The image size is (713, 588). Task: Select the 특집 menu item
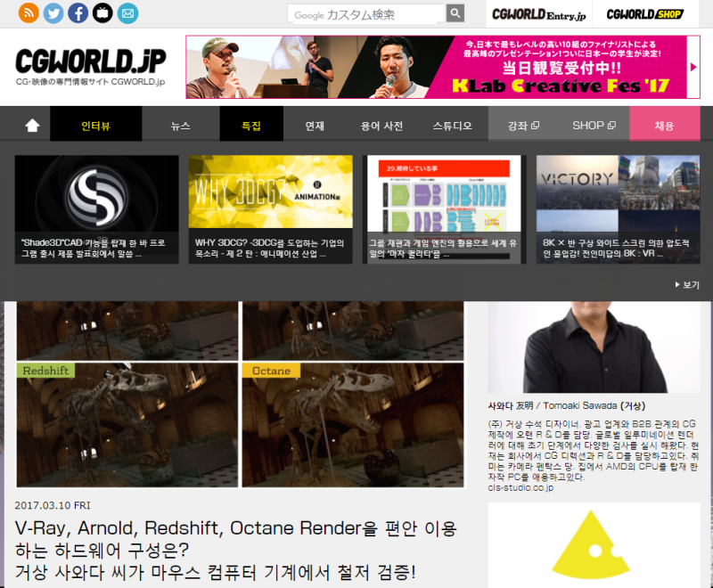[251, 126]
